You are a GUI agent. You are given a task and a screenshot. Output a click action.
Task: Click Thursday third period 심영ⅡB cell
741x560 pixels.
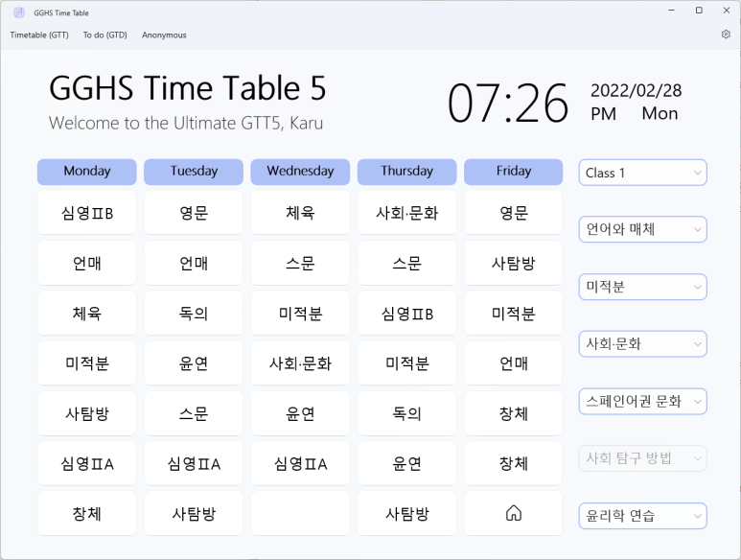(406, 313)
